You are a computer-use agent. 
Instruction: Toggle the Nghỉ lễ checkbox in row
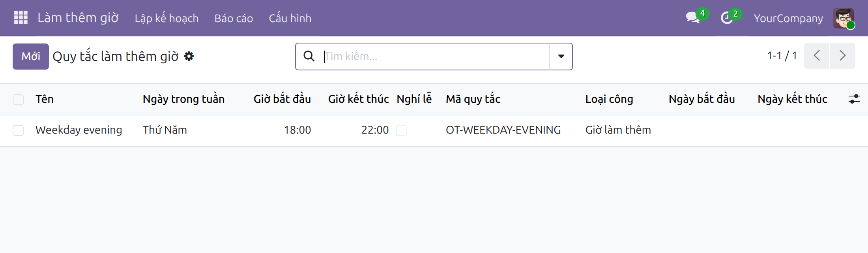[402, 130]
